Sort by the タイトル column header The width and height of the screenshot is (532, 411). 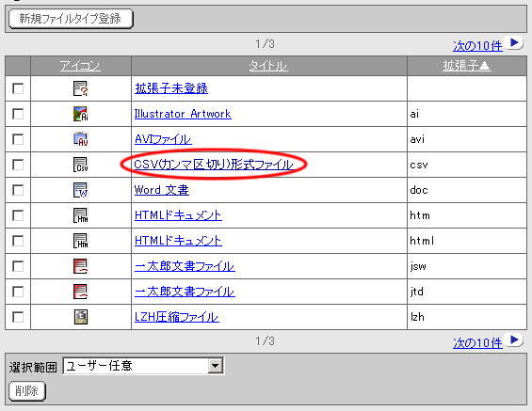click(268, 66)
